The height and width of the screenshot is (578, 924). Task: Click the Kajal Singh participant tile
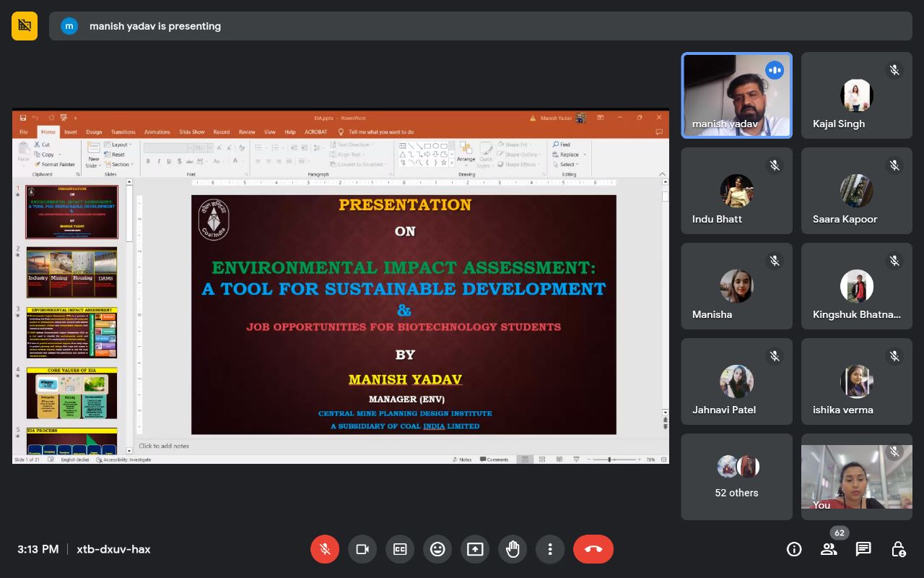click(x=856, y=95)
